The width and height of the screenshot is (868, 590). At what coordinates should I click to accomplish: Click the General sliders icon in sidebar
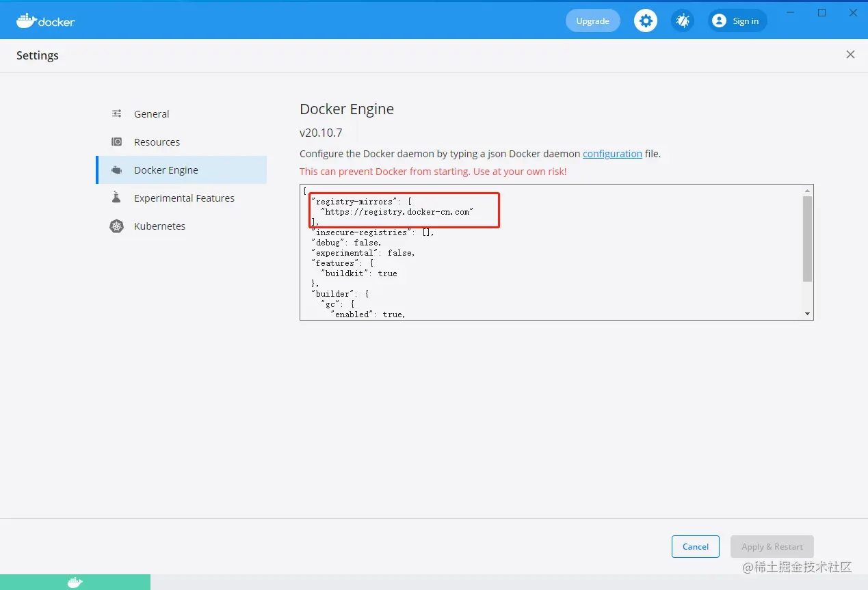pyautogui.click(x=117, y=114)
